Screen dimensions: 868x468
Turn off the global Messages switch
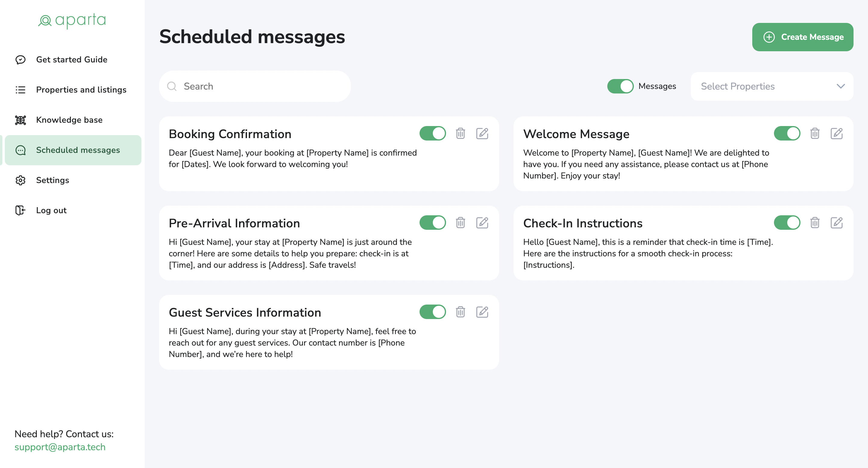pyautogui.click(x=620, y=86)
